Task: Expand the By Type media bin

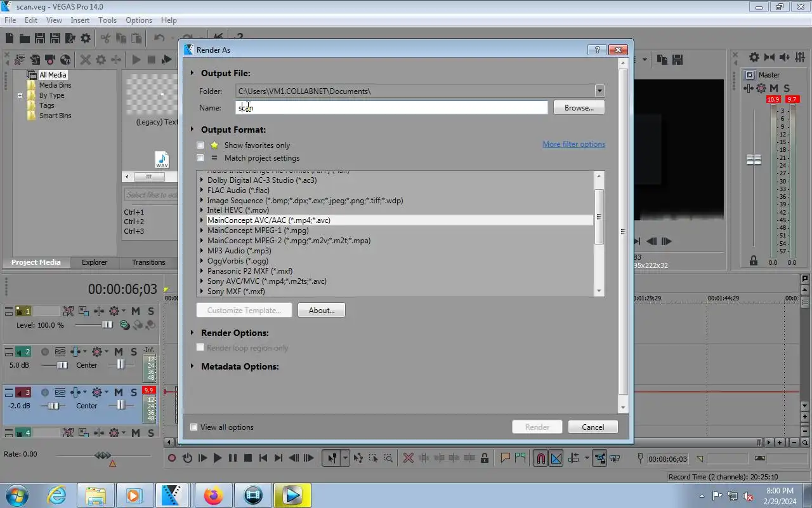Action: (x=20, y=96)
